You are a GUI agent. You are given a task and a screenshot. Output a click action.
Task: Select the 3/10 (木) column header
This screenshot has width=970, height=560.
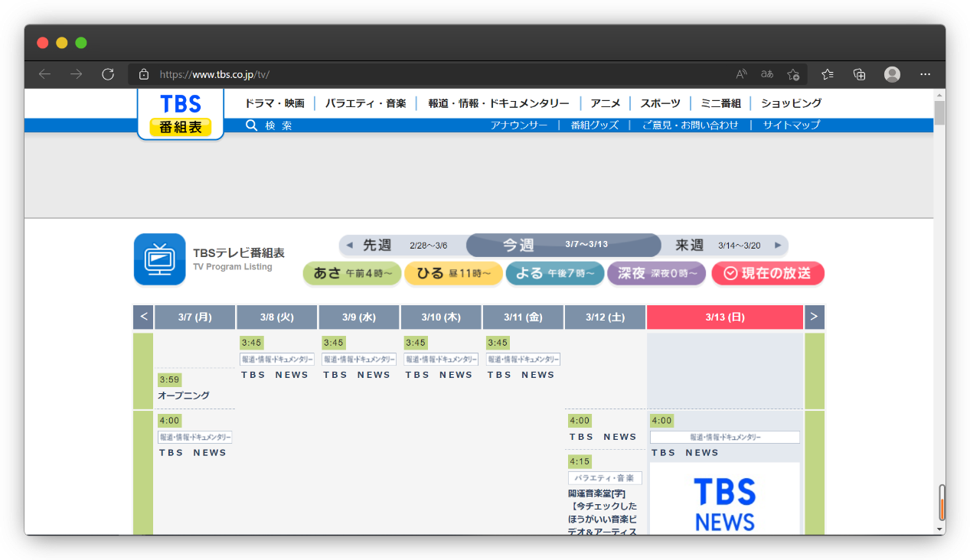(441, 317)
